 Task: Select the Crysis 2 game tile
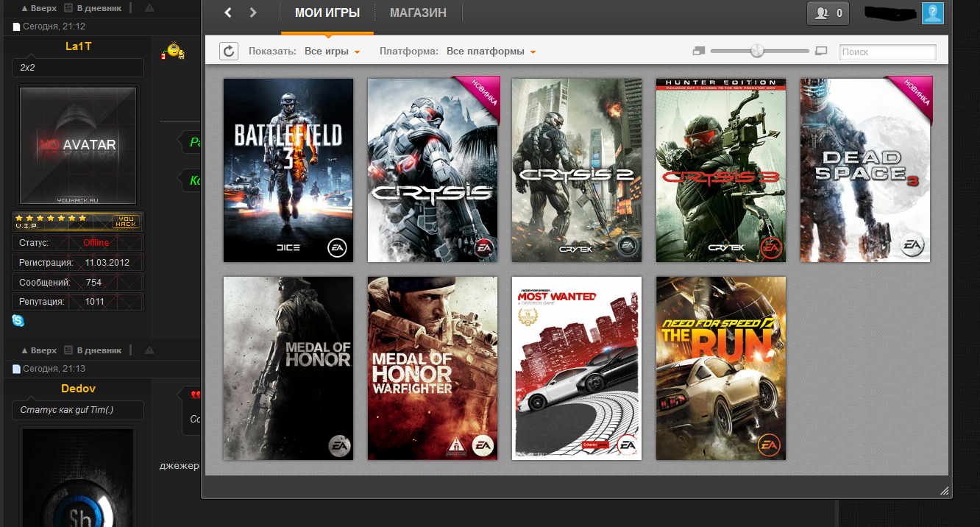(577, 170)
